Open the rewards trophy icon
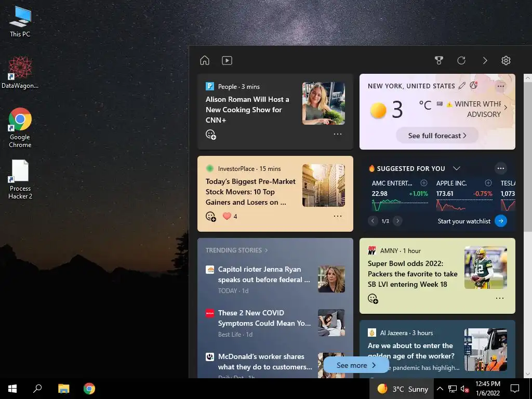 439,60
